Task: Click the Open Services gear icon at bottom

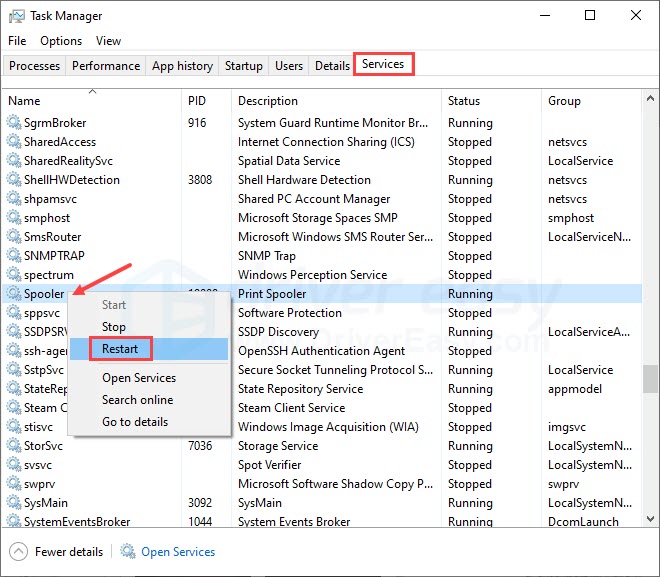Action: pyautogui.click(x=128, y=552)
